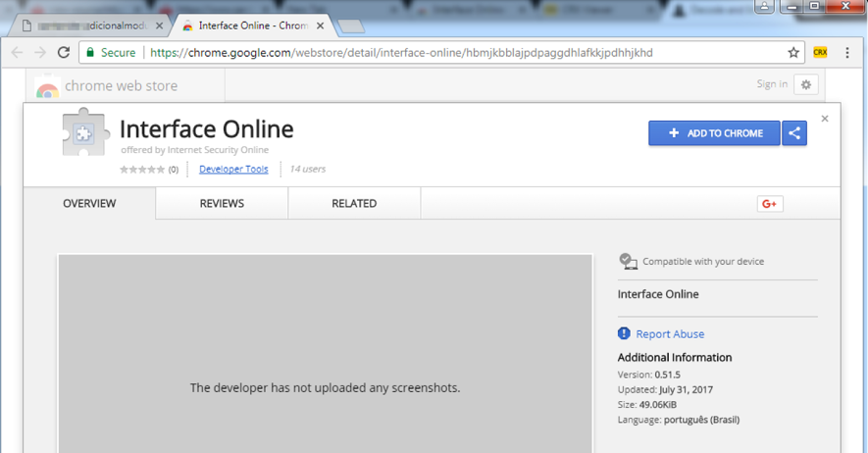
Task: Click the Chrome profile icon
Action: pos(764,7)
